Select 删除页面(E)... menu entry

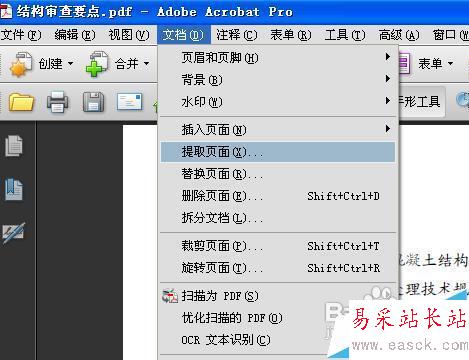(x=278, y=196)
